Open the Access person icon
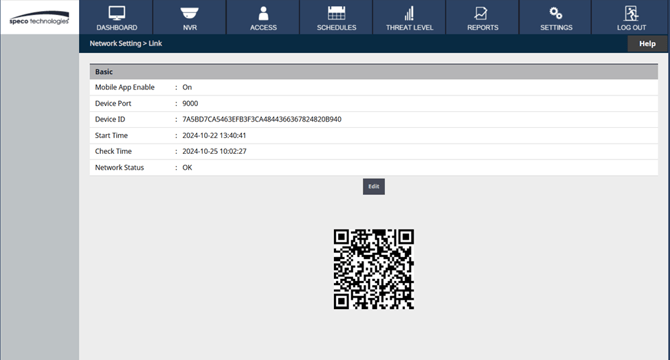Screen dimensions: 670x360 click(263, 13)
